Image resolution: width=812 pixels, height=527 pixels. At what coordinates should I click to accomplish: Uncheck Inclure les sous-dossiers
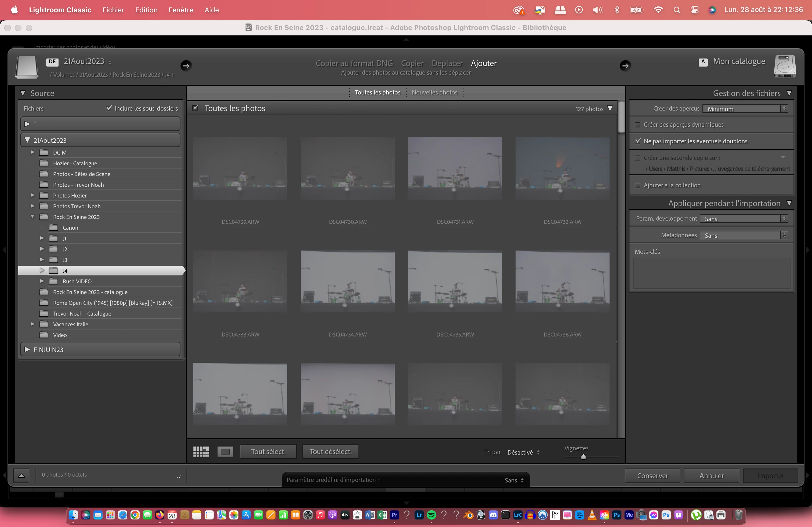point(109,108)
